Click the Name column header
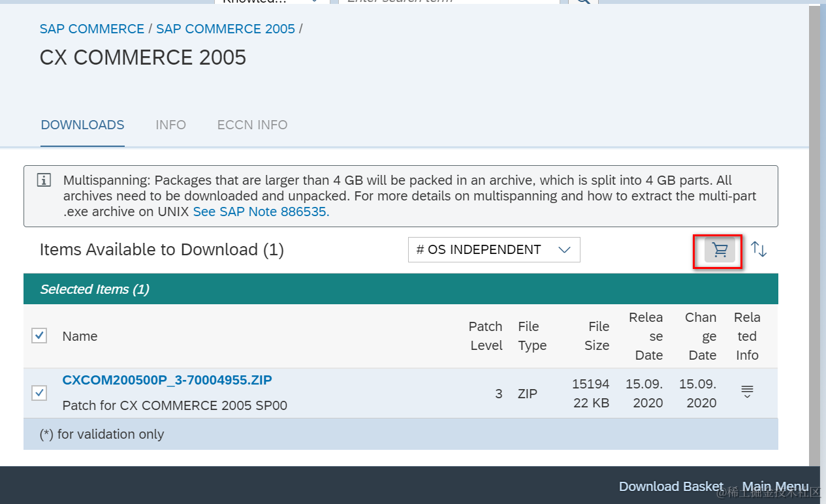 click(80, 336)
